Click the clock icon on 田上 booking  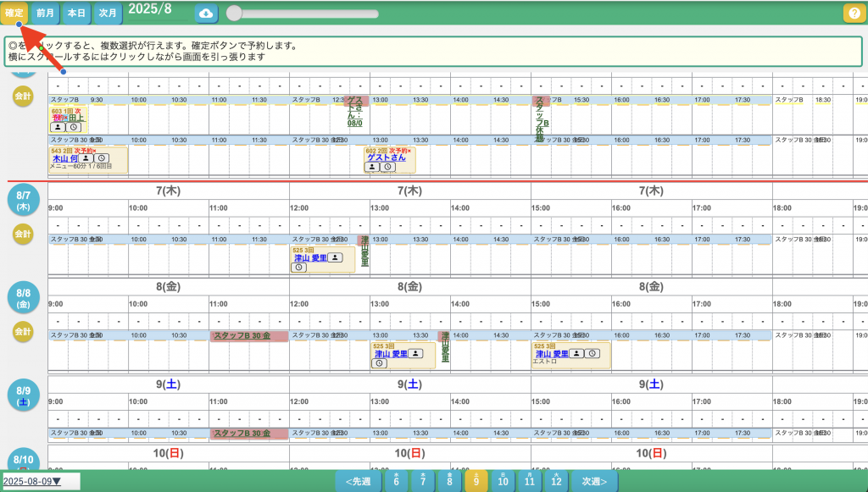click(x=73, y=127)
